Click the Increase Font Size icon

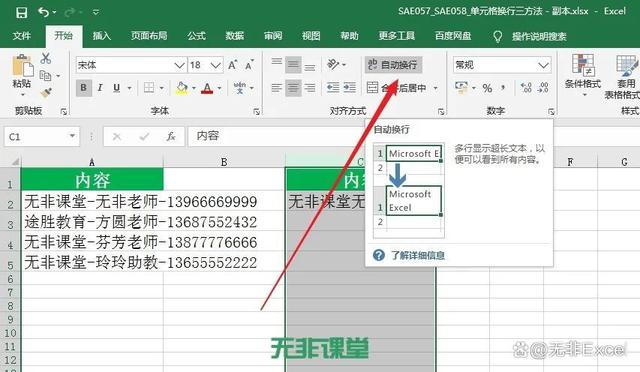[x=233, y=65]
